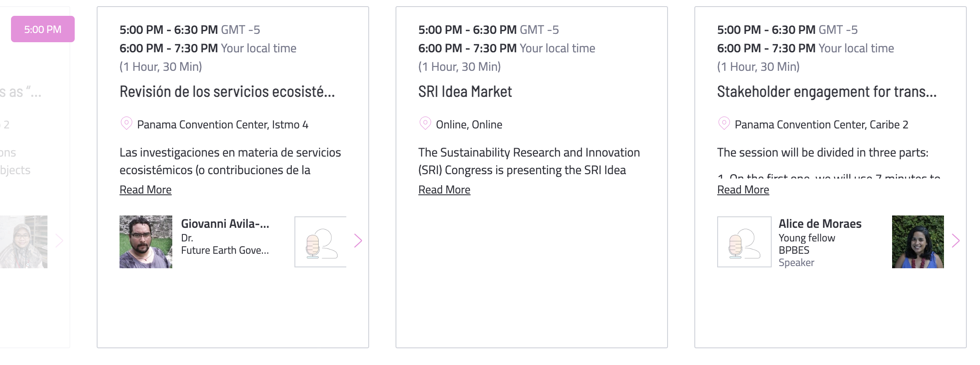Show next speakers in Stakeholder engagement card
The height and width of the screenshot is (365, 980).
(956, 241)
